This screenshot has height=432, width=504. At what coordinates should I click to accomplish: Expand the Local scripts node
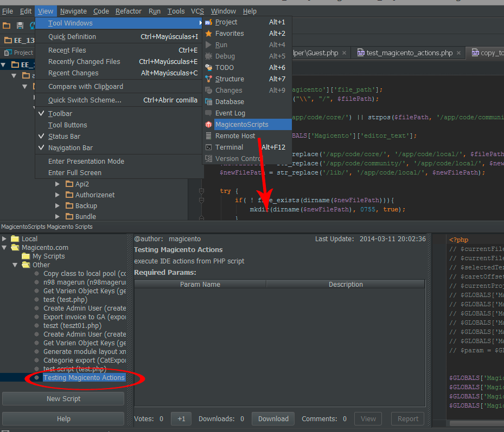tap(4, 238)
